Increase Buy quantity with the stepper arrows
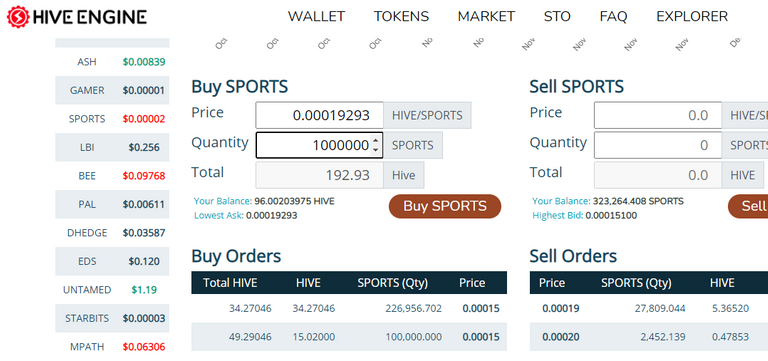Viewport: 768px width, 361px height. 376,141
